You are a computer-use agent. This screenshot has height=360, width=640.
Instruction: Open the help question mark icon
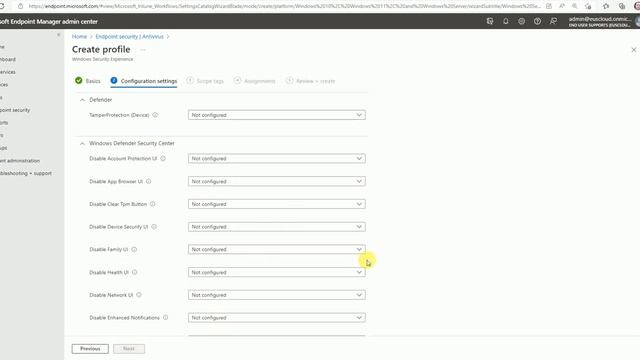point(537,21)
